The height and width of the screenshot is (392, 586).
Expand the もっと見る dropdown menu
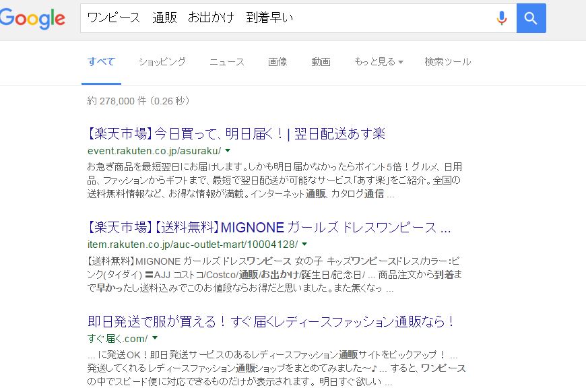click(x=379, y=62)
